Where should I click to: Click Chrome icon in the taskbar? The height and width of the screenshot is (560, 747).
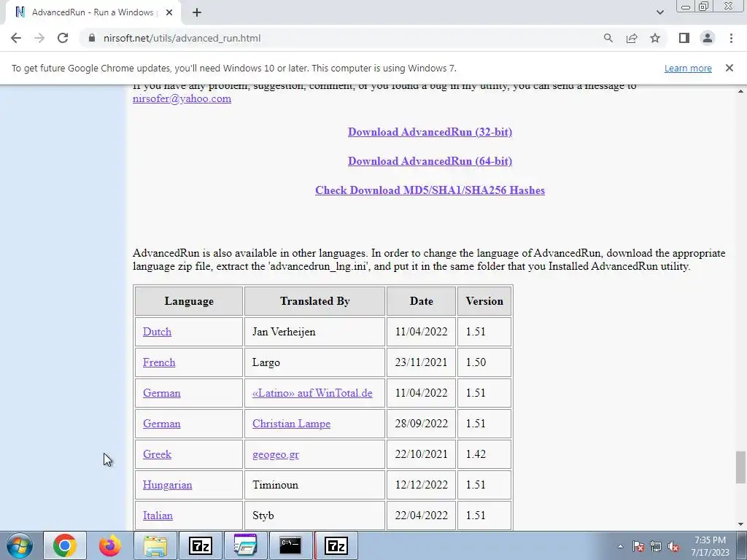coord(65,545)
